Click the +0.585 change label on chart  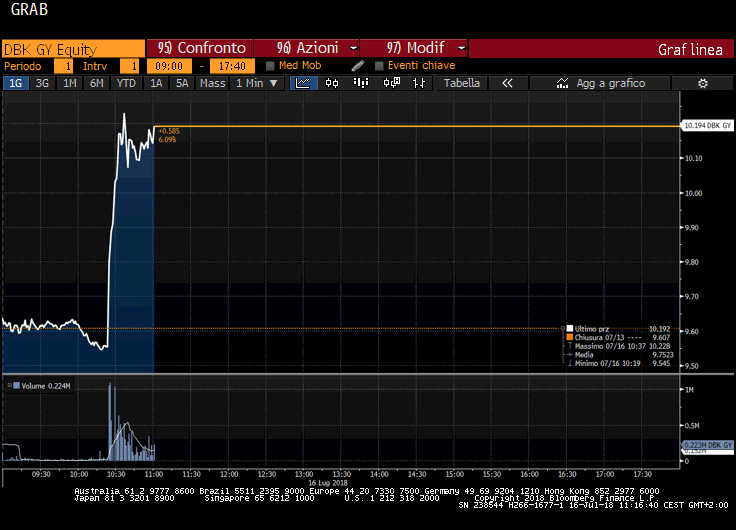coord(169,131)
